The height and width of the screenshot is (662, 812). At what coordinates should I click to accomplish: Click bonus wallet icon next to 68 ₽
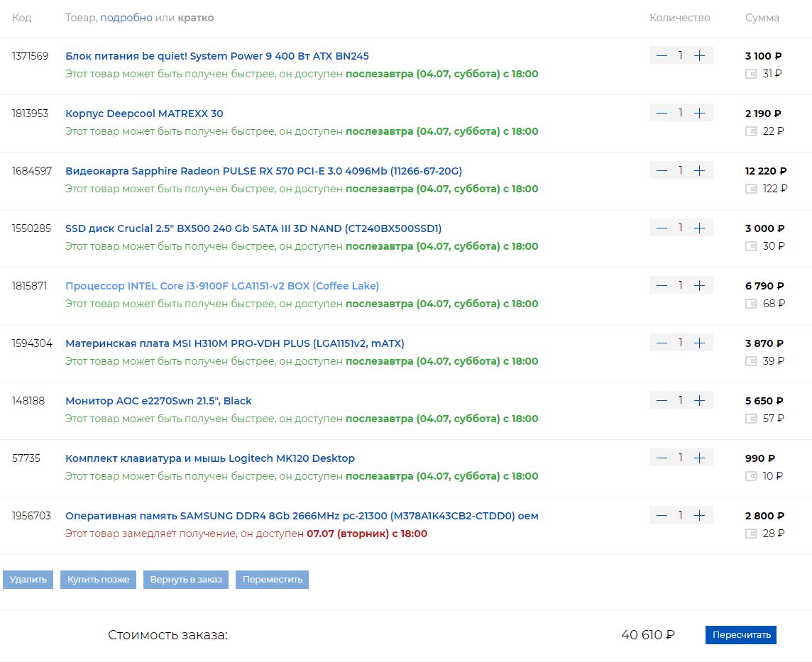pos(751,304)
